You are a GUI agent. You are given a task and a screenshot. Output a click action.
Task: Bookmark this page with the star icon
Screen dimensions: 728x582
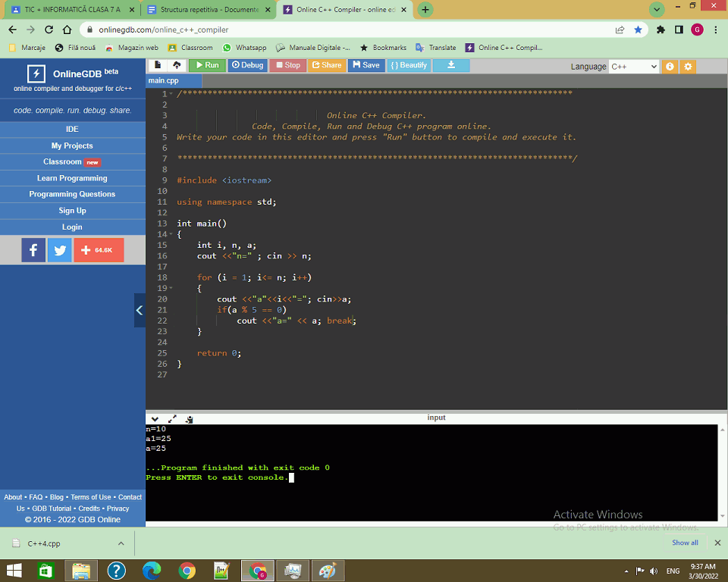(x=639, y=30)
